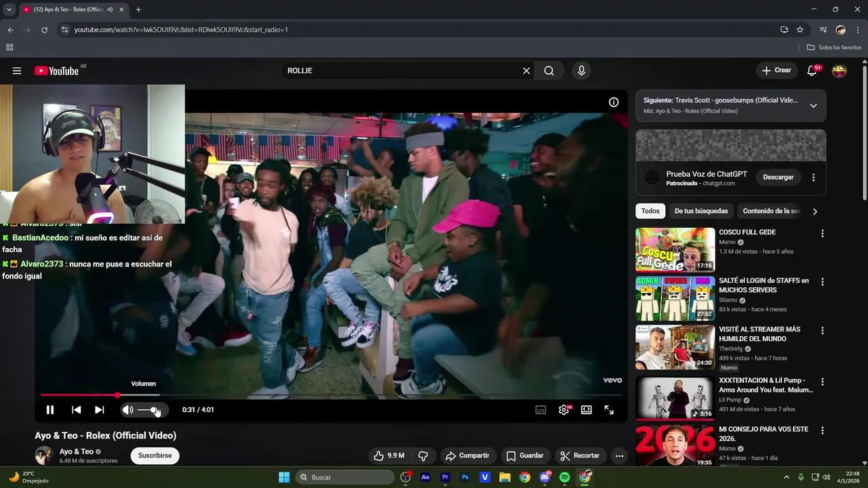Go to the YouTube home logo
Image resolution: width=868 pixels, height=488 pixels.
[57, 70]
